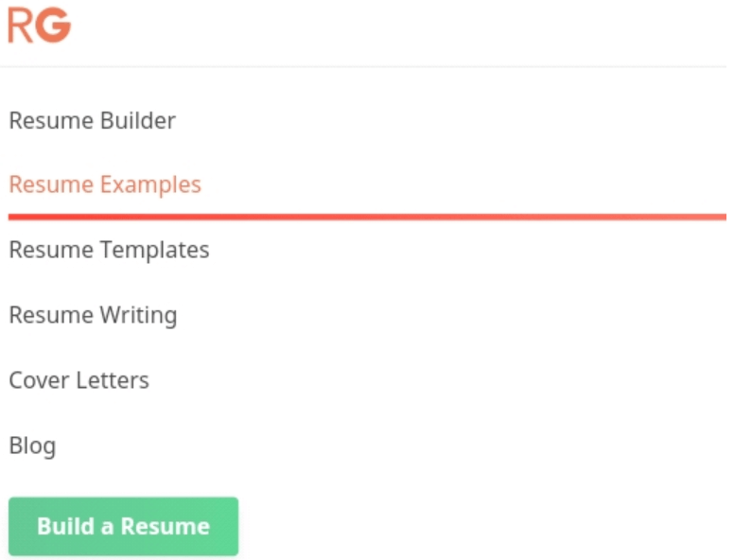Navigate to Cover Letters

(x=79, y=380)
